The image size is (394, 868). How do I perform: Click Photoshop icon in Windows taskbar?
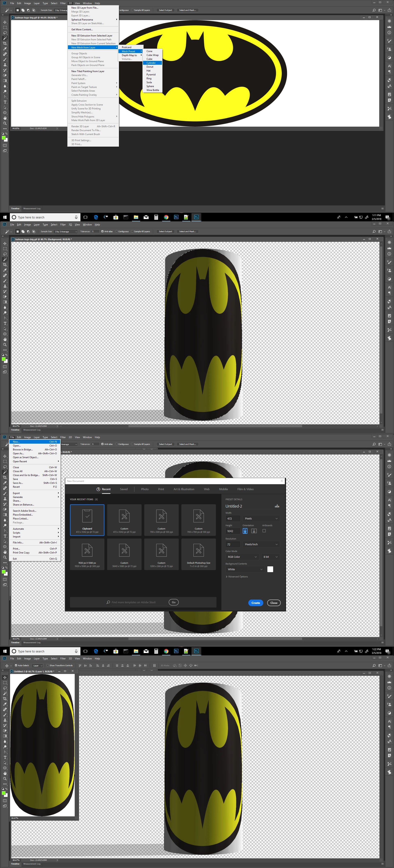click(x=196, y=217)
